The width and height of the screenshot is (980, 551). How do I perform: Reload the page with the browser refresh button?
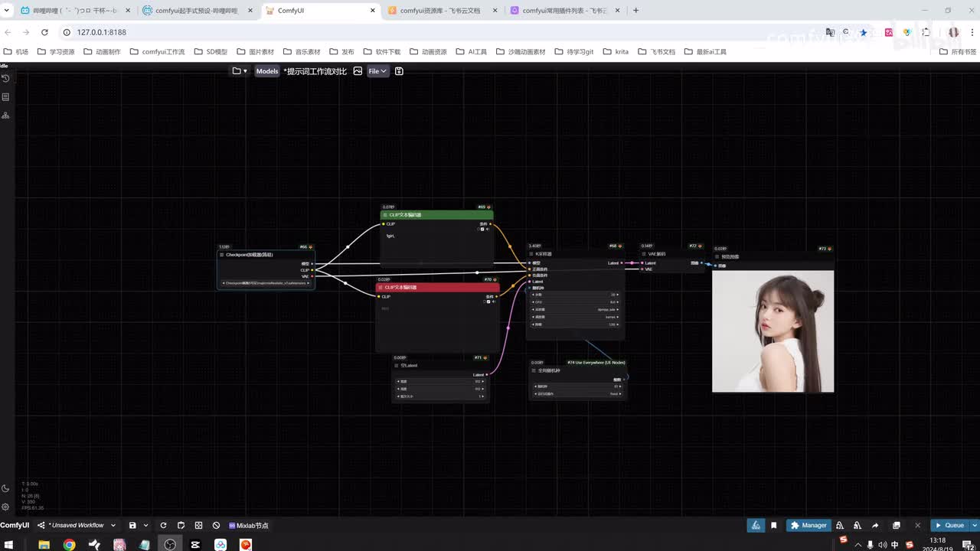[x=44, y=32]
